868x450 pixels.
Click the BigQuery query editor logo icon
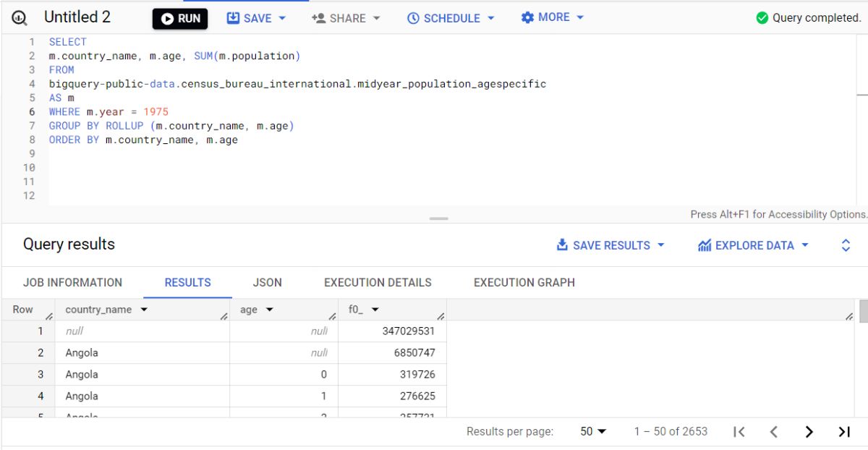[20, 18]
